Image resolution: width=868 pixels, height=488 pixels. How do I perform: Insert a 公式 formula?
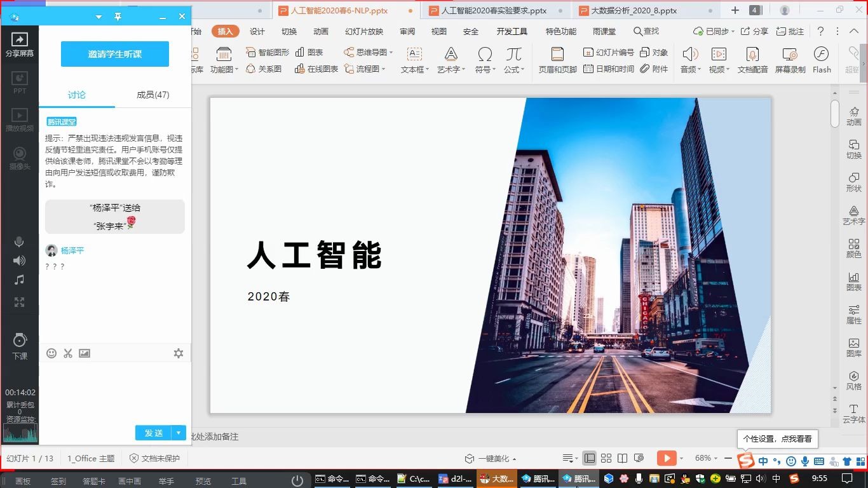coord(514,60)
